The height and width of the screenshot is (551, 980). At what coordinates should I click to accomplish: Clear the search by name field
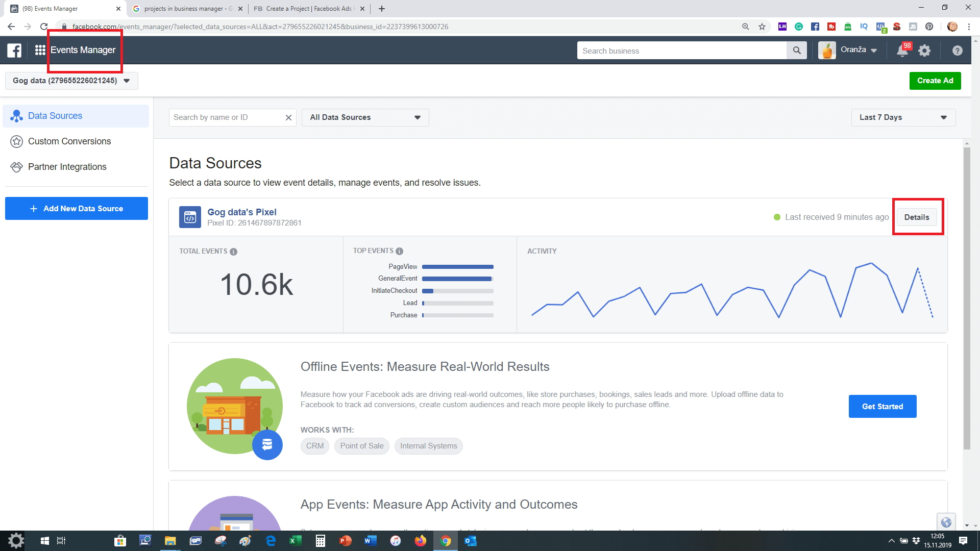click(x=288, y=117)
